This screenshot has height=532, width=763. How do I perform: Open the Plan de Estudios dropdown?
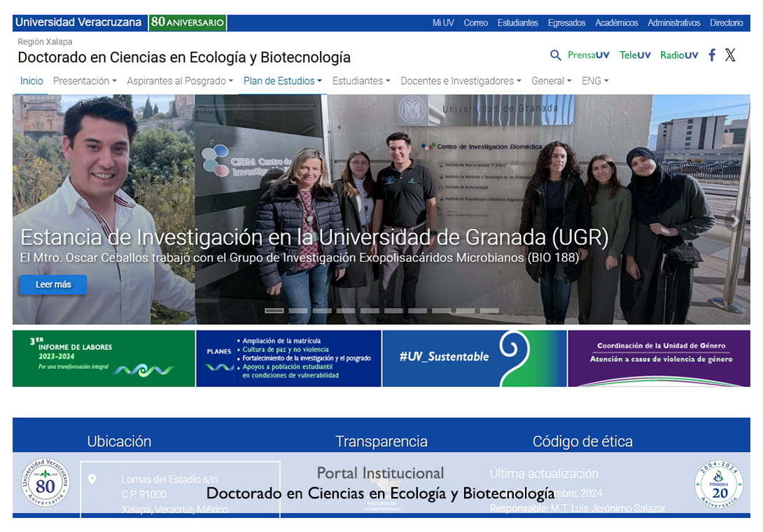(283, 81)
